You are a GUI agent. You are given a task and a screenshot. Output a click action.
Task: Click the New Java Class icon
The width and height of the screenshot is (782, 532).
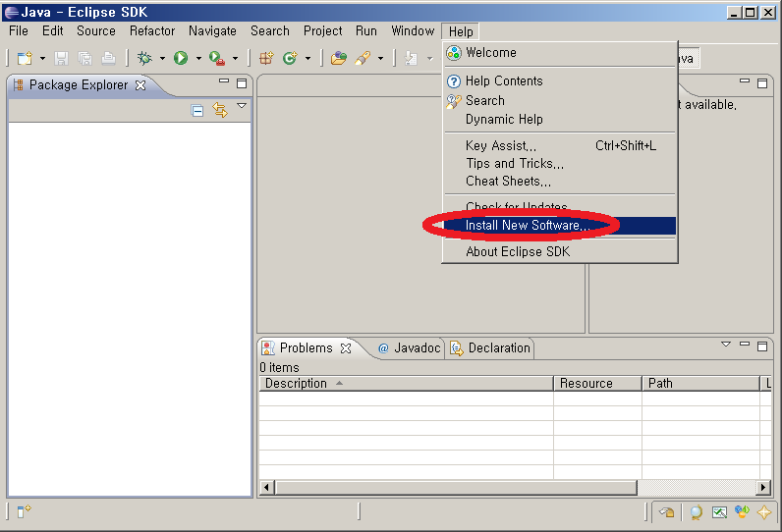[290, 58]
